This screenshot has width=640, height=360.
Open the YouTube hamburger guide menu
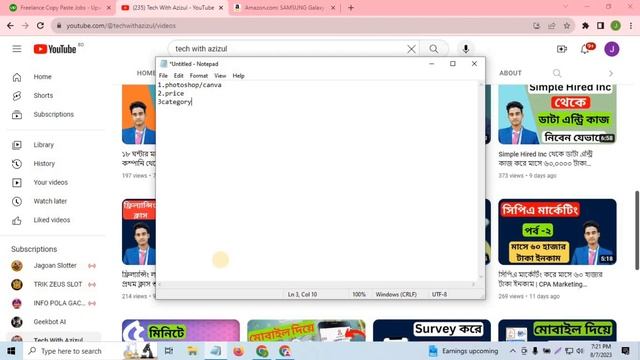click(17, 49)
